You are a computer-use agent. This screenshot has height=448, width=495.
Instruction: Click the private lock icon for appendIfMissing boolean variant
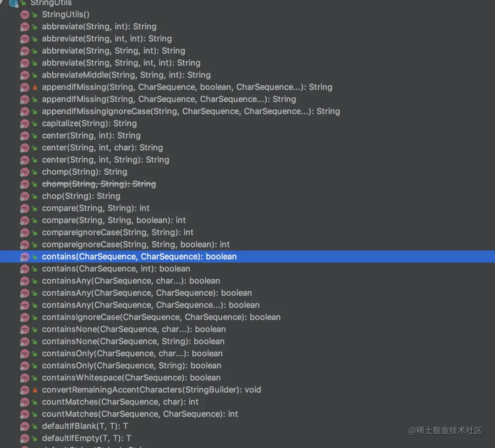point(35,87)
